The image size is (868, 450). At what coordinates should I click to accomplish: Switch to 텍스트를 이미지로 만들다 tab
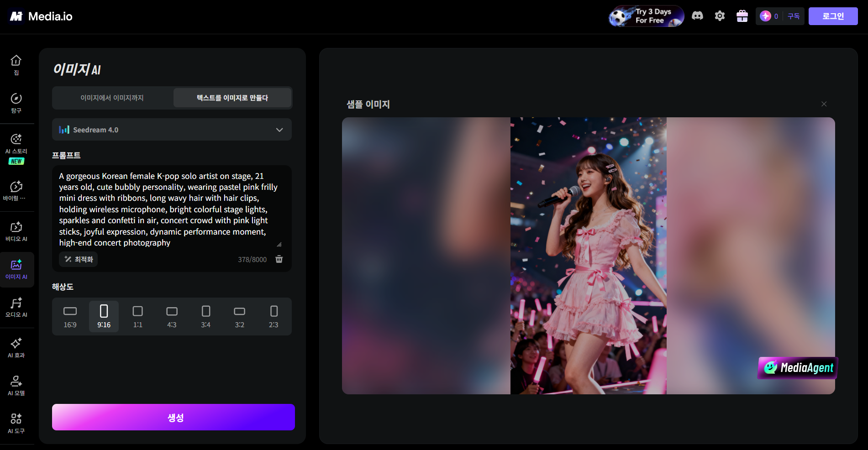coord(232,98)
